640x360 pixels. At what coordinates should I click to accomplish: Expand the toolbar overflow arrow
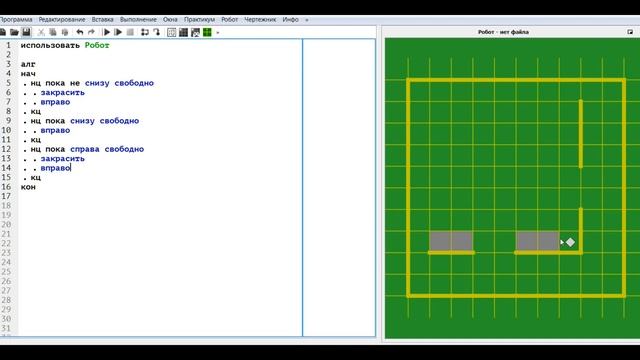[x=218, y=32]
